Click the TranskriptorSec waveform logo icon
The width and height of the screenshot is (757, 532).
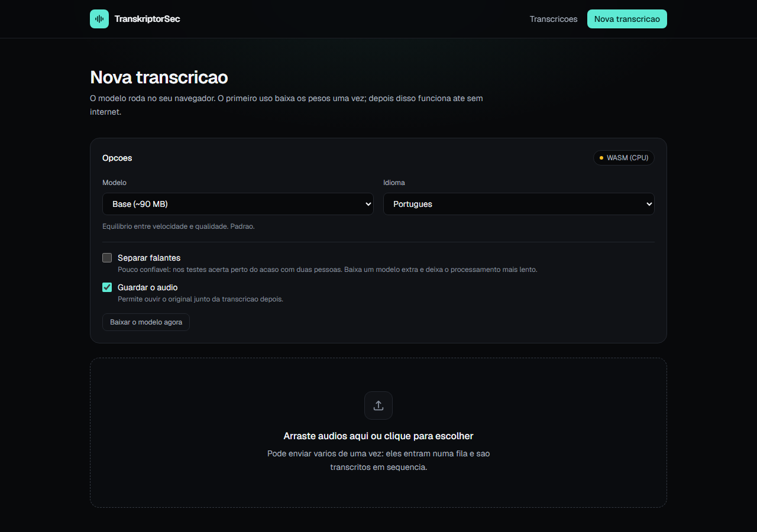click(x=99, y=19)
